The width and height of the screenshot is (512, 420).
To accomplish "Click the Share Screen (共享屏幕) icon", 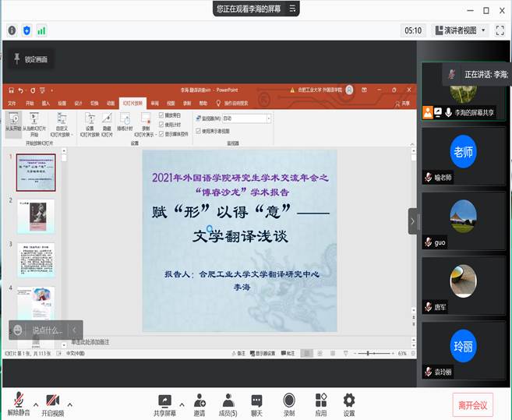I will coord(164,401).
